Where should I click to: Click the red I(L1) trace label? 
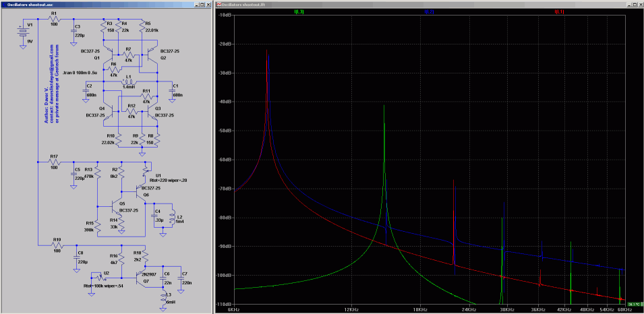point(559,11)
